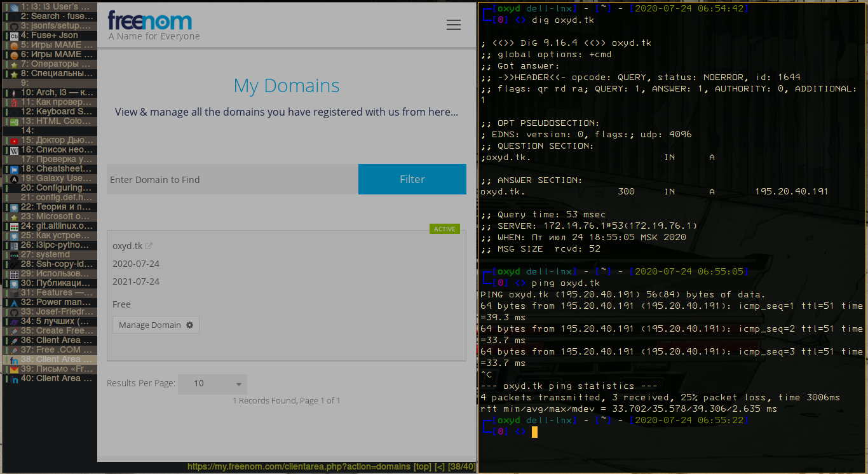The image size is (868, 474).
Task: Click the Cb favicon of tab 4 Fuse+ Json
Action: (14, 36)
